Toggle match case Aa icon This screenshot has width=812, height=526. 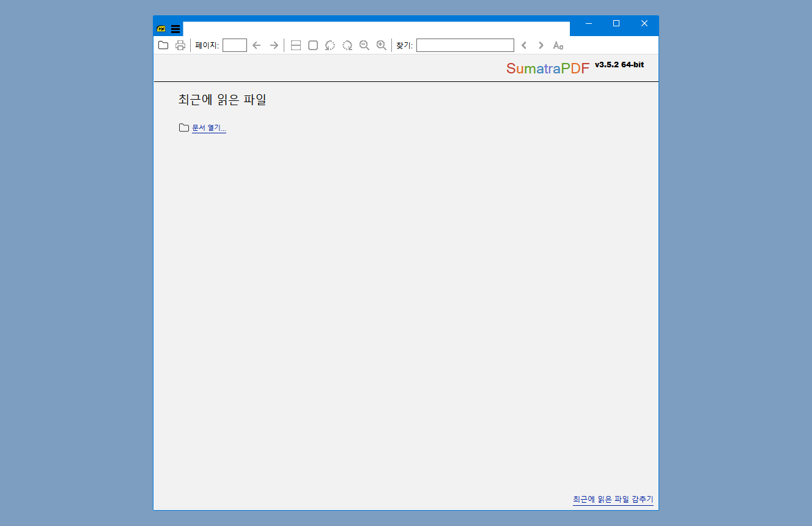pyautogui.click(x=558, y=45)
